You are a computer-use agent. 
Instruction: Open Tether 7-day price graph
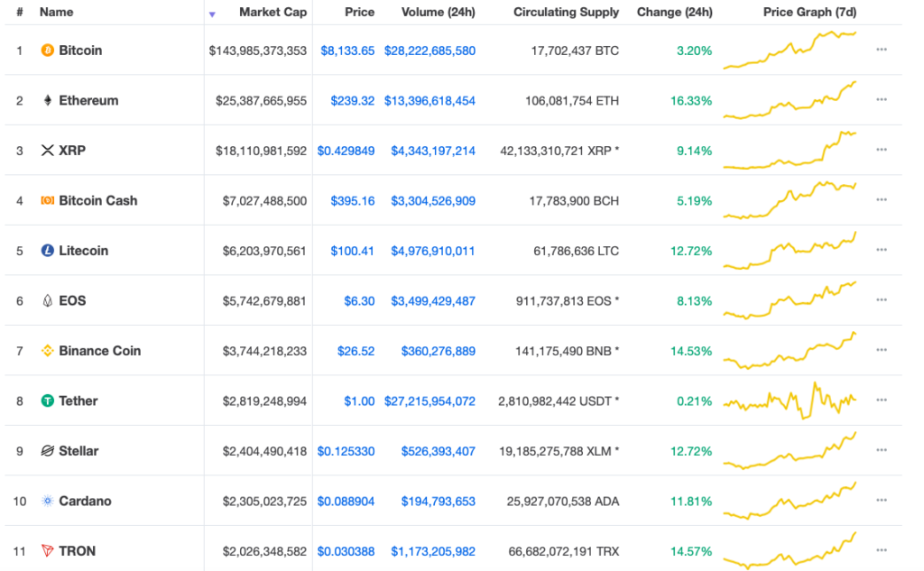(790, 401)
